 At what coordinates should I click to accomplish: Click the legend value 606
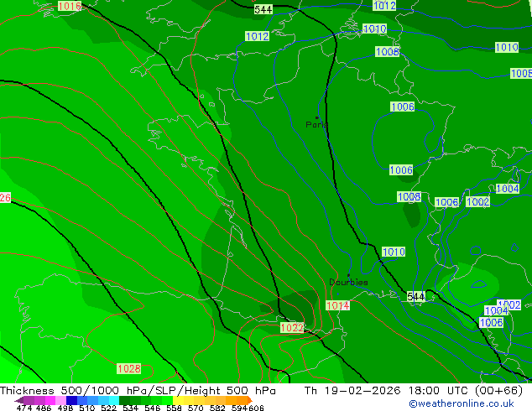[x=256, y=408]
